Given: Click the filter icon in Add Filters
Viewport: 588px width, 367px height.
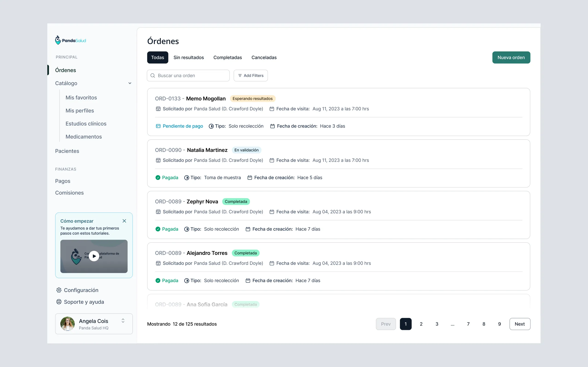Looking at the screenshot, I should point(240,75).
